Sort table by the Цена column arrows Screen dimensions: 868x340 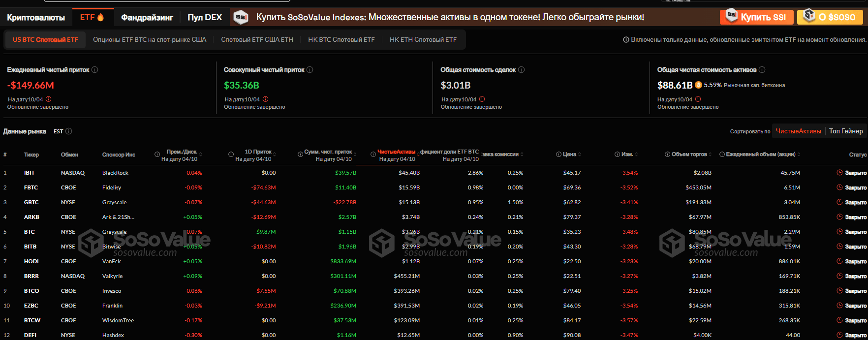pos(580,155)
